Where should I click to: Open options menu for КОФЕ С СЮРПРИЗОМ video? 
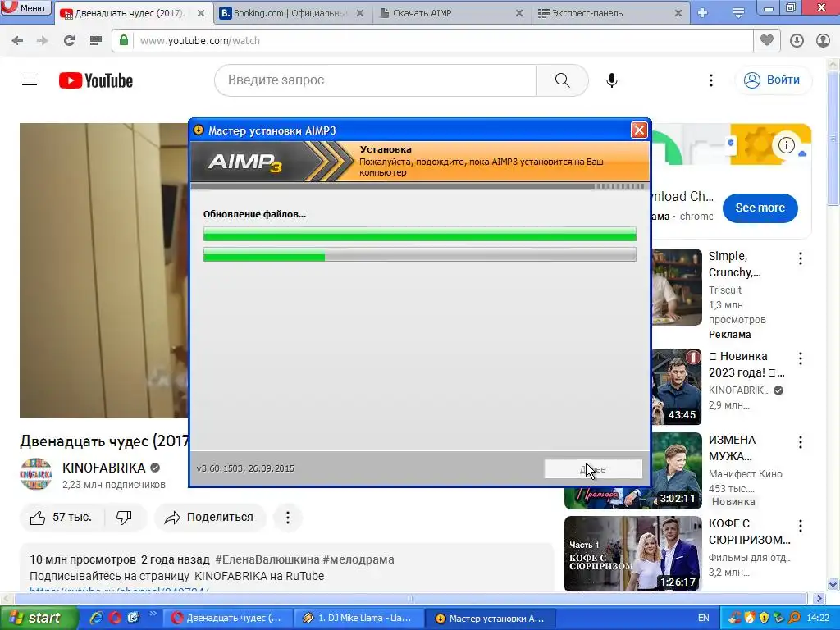point(801,526)
